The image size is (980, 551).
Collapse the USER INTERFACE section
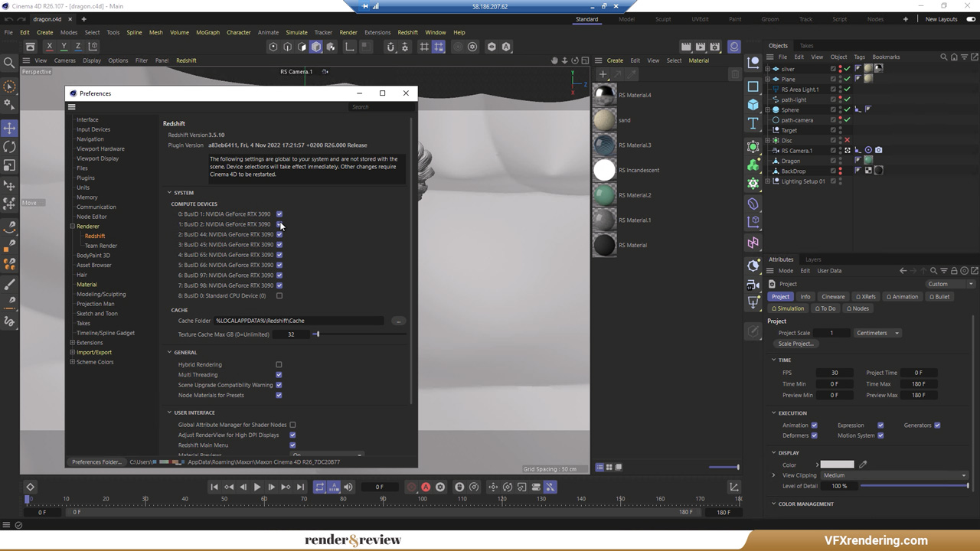click(170, 412)
